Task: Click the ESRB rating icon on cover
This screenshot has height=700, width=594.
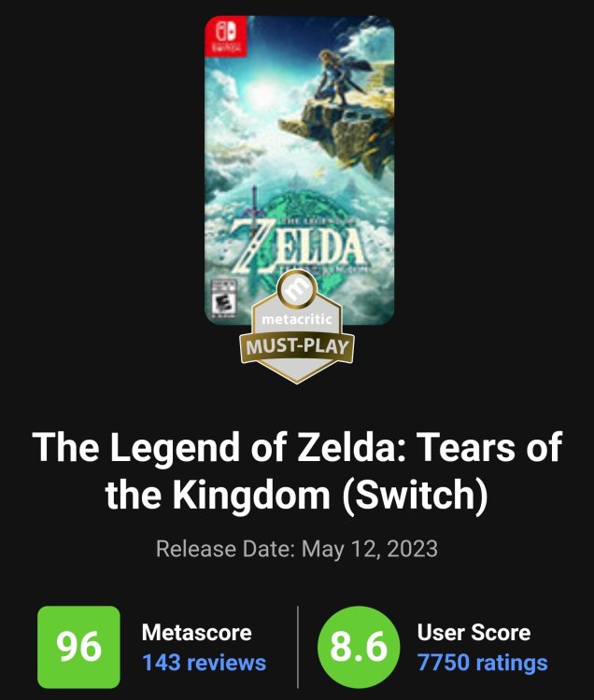Action: pyautogui.click(x=224, y=298)
